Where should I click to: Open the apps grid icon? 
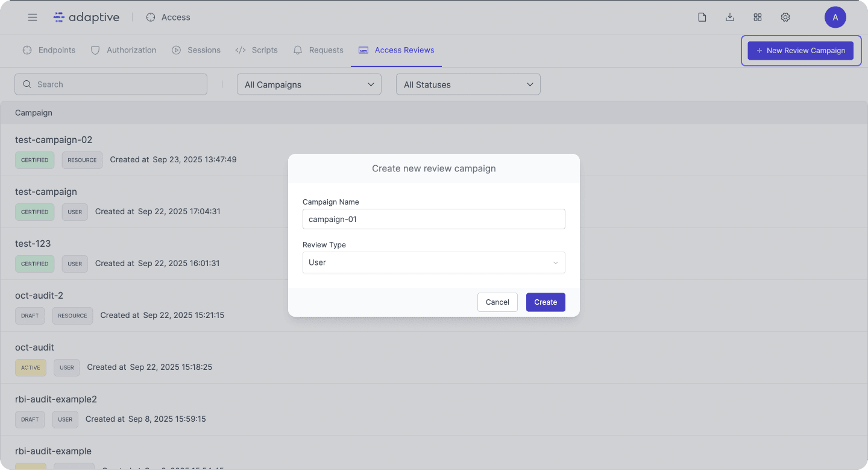[x=758, y=17]
